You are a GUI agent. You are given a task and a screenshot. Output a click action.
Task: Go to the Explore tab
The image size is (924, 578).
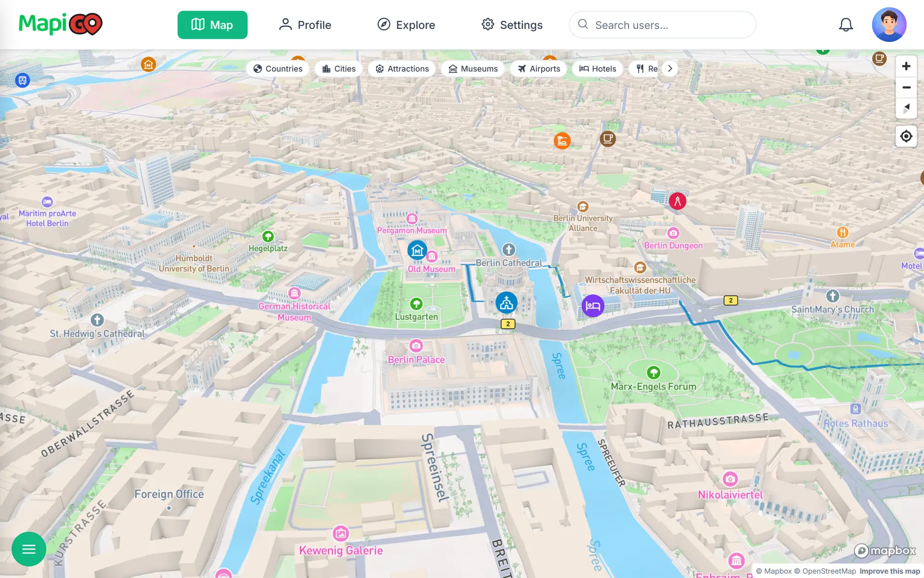[406, 25]
